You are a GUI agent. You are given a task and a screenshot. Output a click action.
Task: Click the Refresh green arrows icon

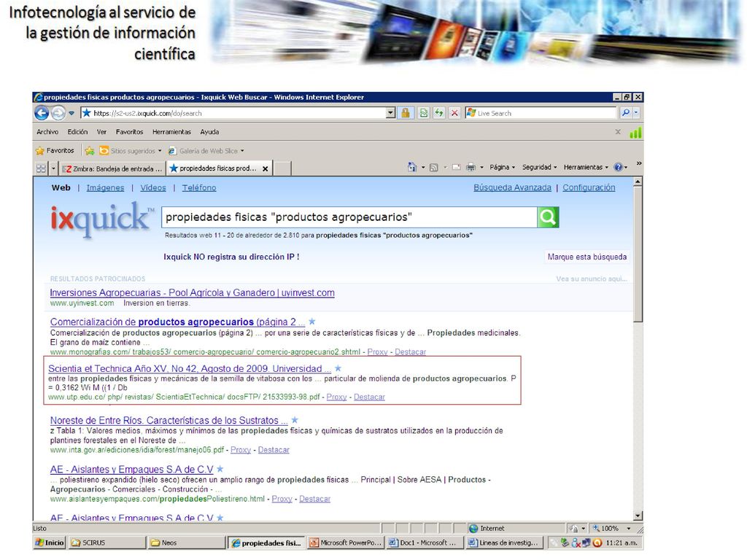pyautogui.click(x=438, y=113)
